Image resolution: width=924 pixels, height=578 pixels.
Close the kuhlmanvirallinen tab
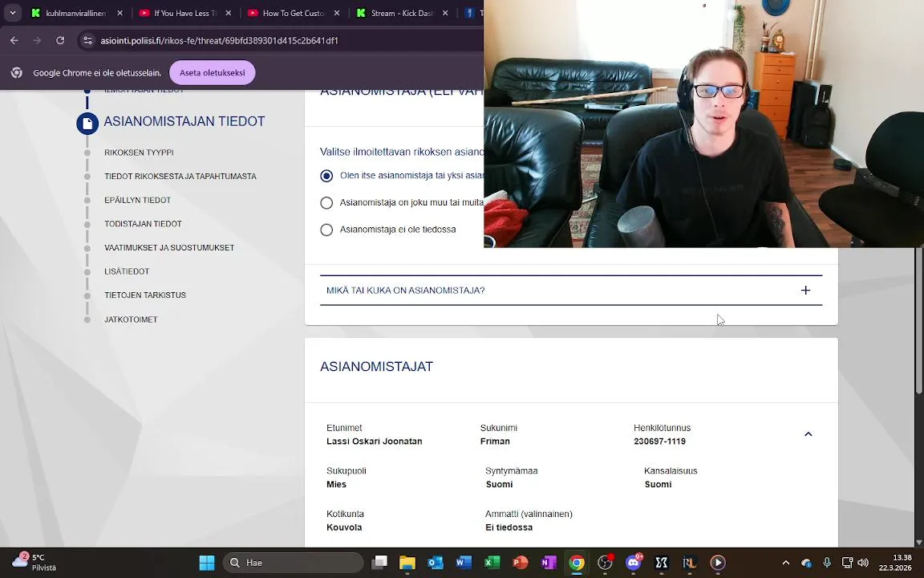120,13
